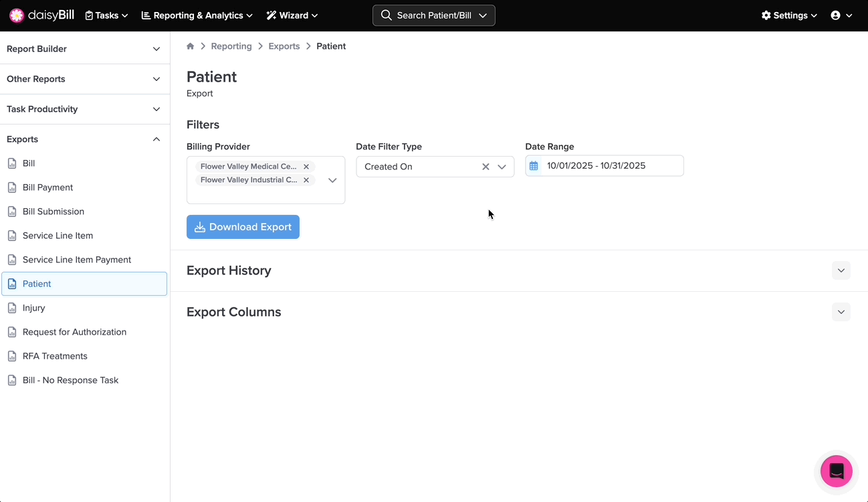Open the Reporting & Analytics menu

(197, 15)
